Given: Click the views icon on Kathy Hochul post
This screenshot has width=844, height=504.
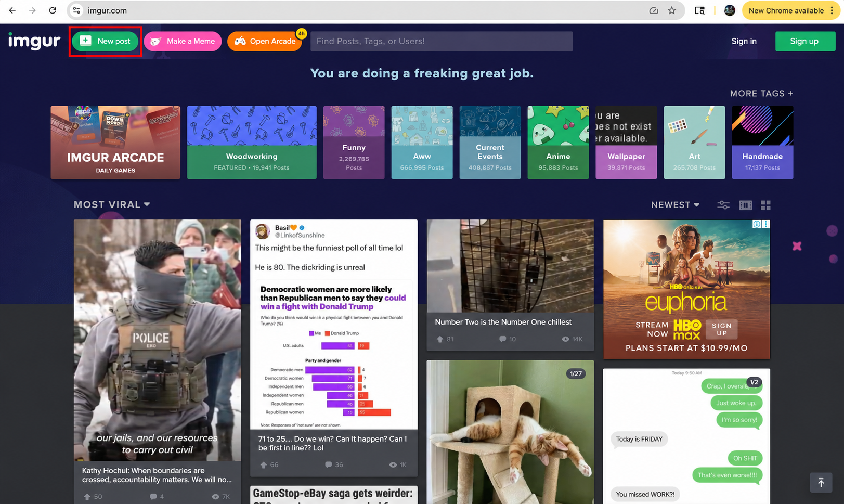Looking at the screenshot, I should click(x=215, y=497).
